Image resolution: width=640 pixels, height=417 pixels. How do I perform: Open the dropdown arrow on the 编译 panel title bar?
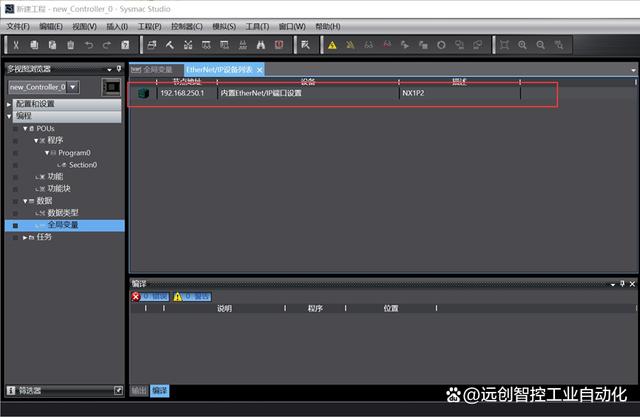click(x=613, y=284)
